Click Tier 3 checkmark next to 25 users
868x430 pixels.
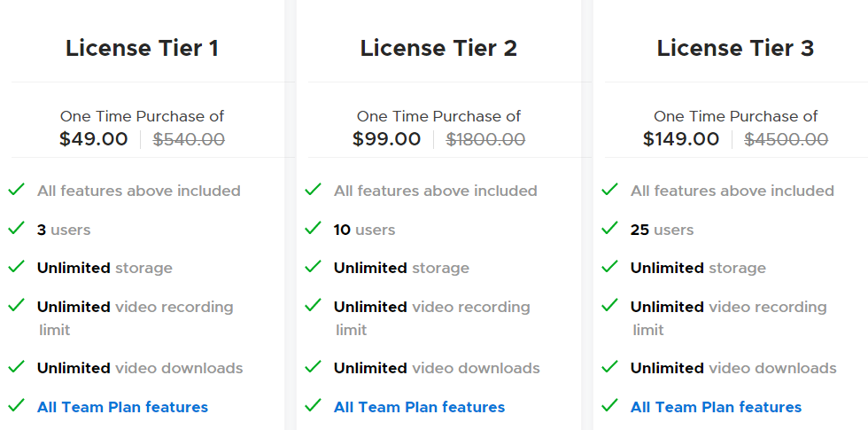(610, 228)
